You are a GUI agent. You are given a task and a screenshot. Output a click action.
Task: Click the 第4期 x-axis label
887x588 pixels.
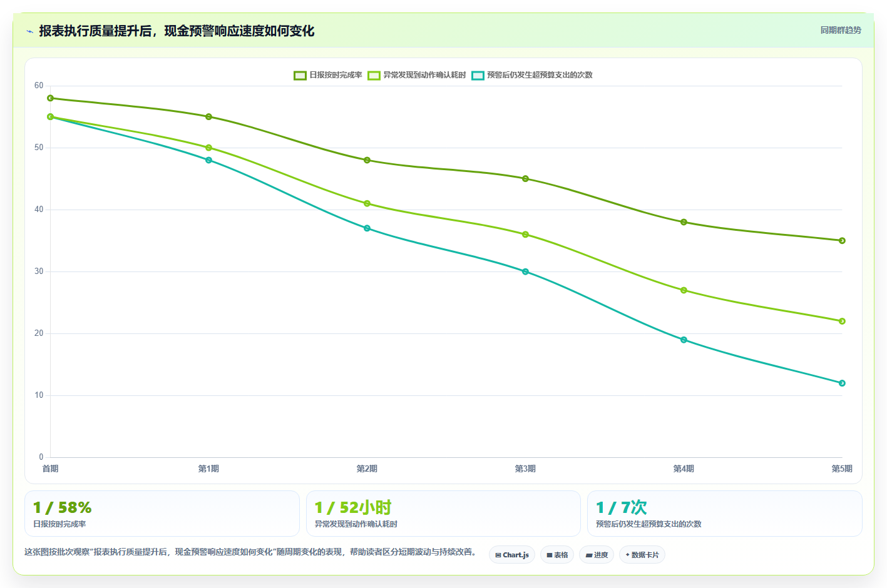pos(684,469)
